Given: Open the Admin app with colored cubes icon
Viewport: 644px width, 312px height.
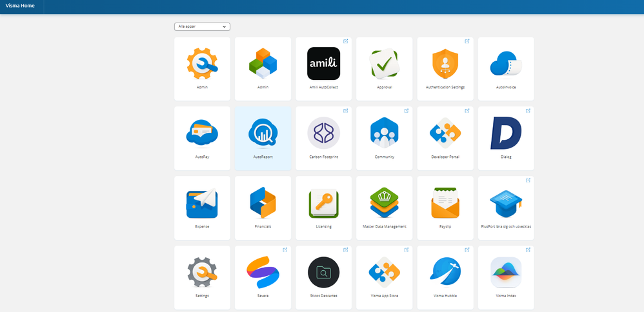Looking at the screenshot, I should (x=263, y=64).
